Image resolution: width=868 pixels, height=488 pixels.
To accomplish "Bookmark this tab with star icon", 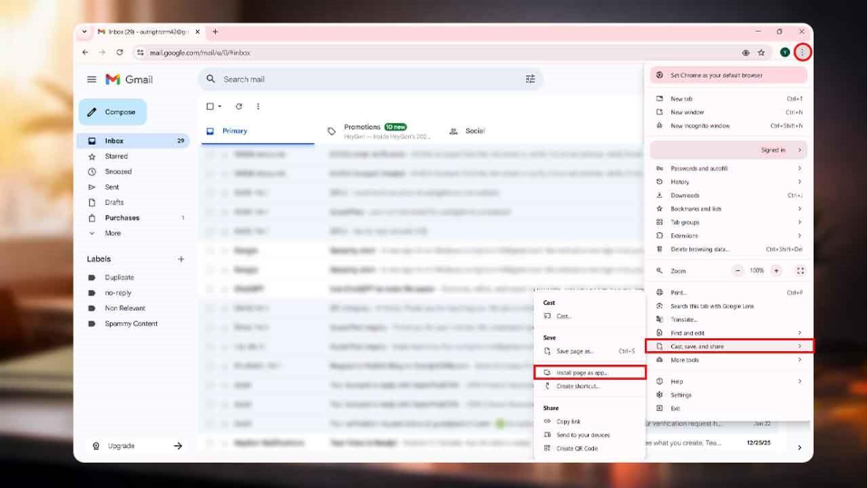I will click(x=761, y=53).
